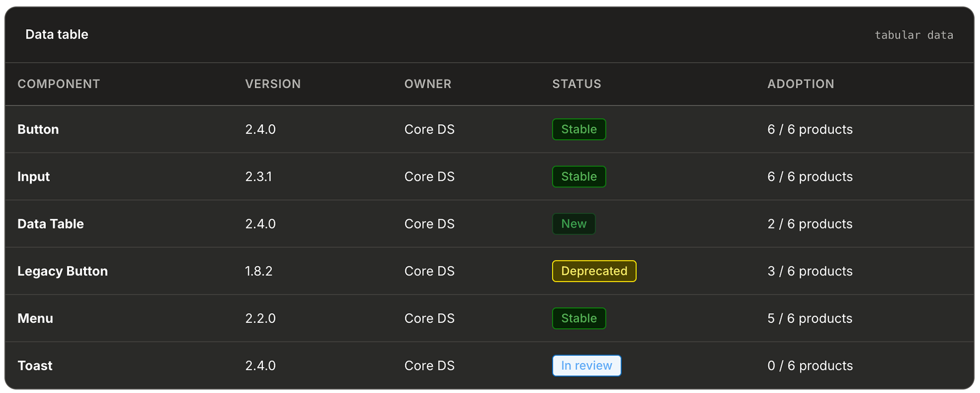Click the Legacy Button component name
The height and width of the screenshot is (393, 980).
[62, 271]
